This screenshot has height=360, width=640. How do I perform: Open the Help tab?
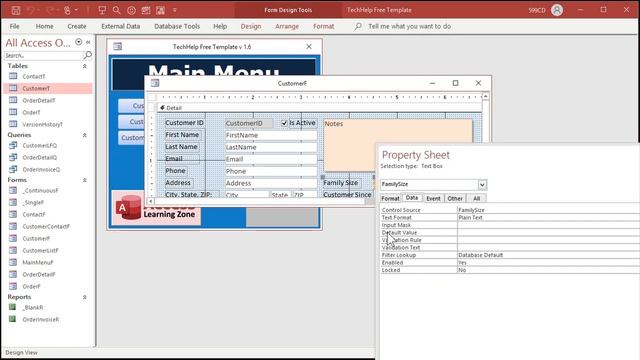coord(220,26)
